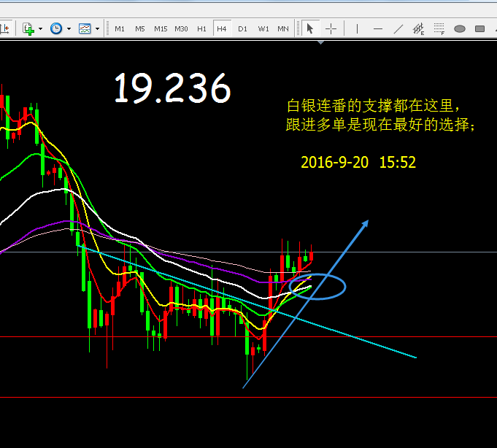Image resolution: width=497 pixels, height=448 pixels.
Task: Switch chart to H1 timeframe
Action: tap(201, 29)
